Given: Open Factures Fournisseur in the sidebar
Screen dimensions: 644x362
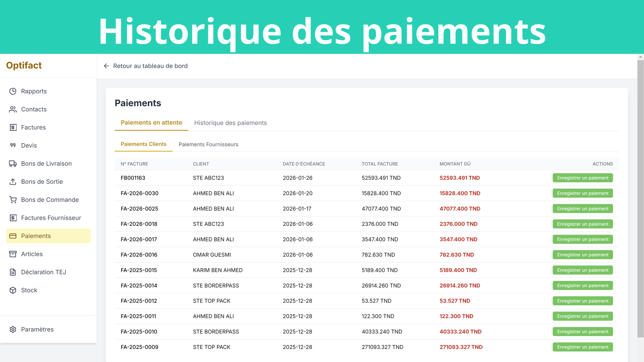Looking at the screenshot, I should point(51,218).
